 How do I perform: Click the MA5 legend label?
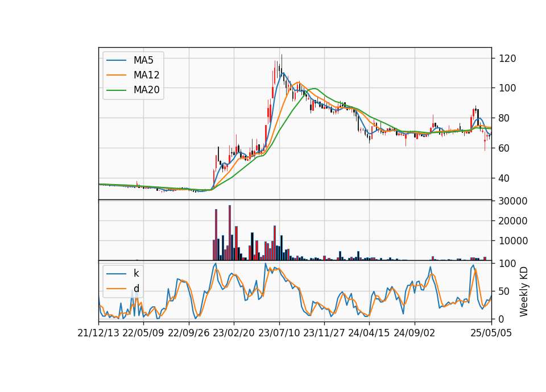pyautogui.click(x=143, y=60)
